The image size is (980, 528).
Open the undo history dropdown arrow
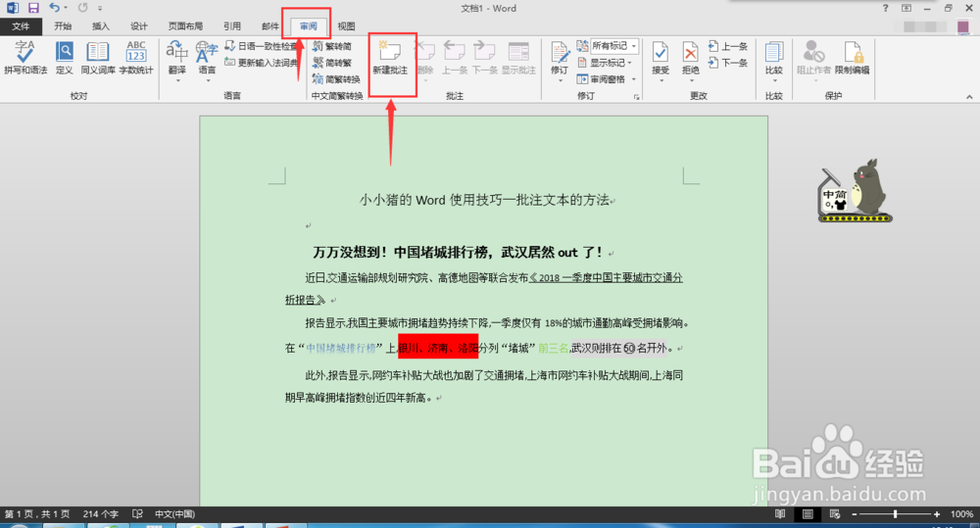(66, 8)
